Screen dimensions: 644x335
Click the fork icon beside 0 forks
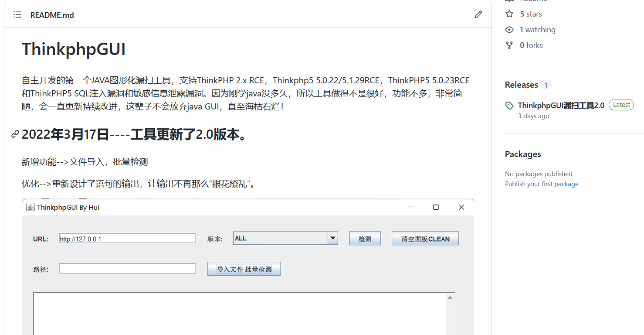tap(509, 45)
